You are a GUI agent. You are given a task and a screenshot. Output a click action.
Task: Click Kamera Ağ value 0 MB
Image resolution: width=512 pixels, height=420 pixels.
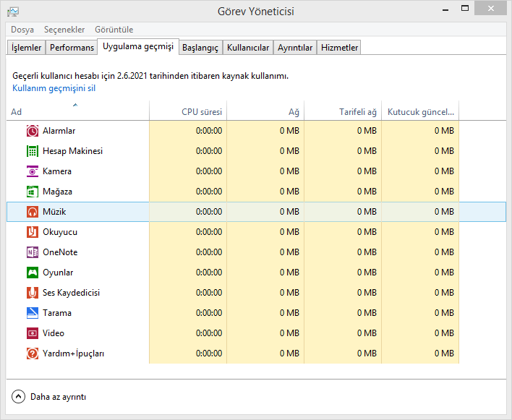pyautogui.click(x=290, y=171)
